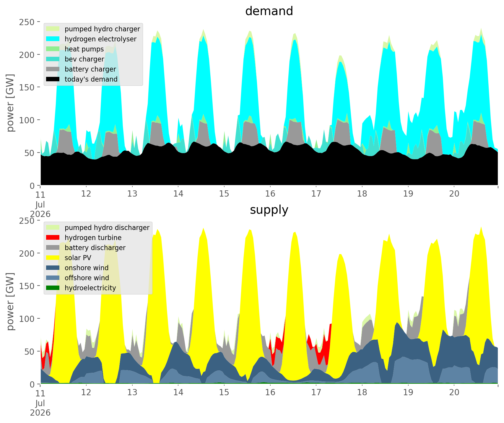Select the "hydrogen turbine" legend label
Screen dimensions: 504x423
(93, 238)
